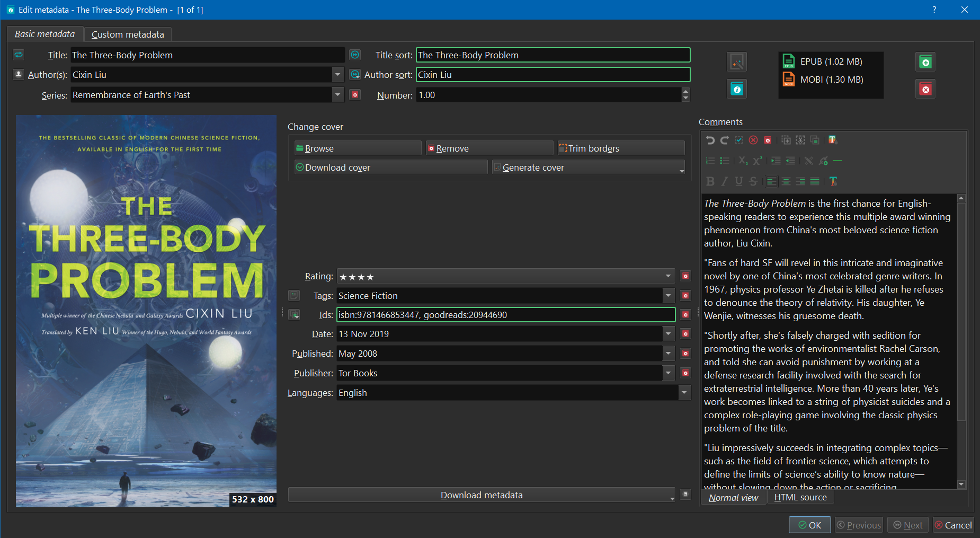980x538 pixels.
Task: Expand the Rating dropdown
Action: (x=668, y=276)
